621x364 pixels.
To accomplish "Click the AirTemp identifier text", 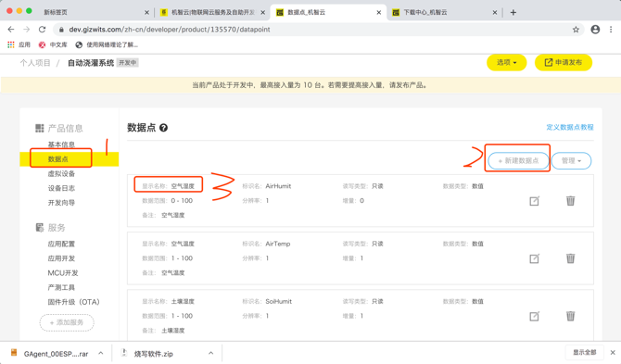I will coord(278,244).
